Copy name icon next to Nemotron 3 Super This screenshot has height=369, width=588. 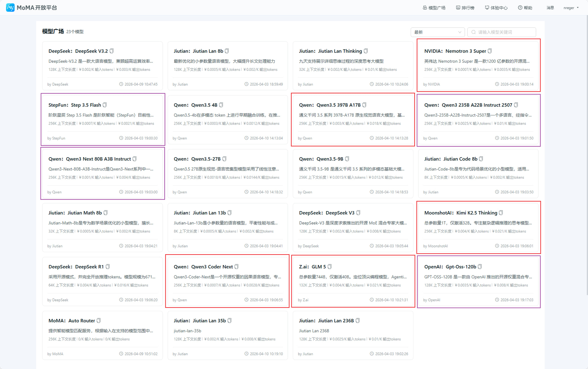click(490, 51)
